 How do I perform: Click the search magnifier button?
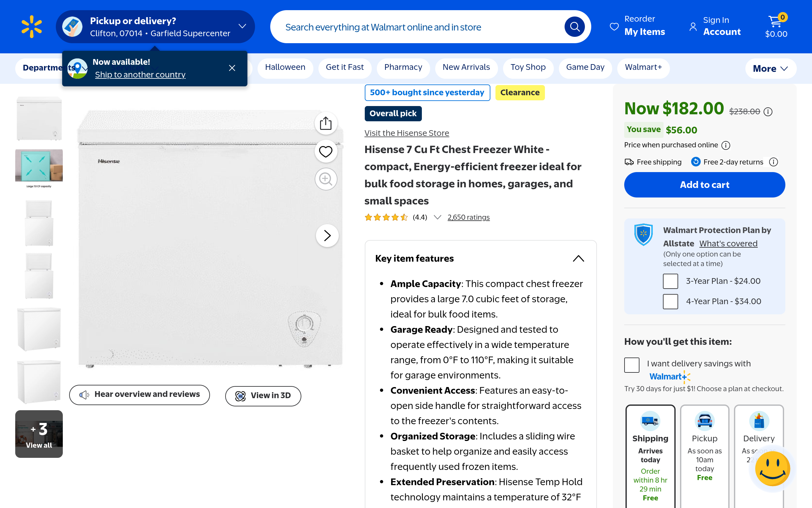tap(574, 27)
